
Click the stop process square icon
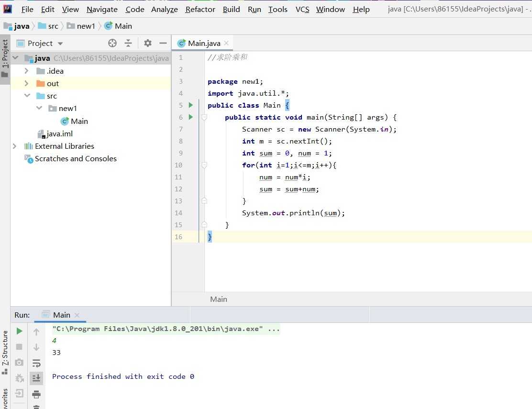click(19, 347)
